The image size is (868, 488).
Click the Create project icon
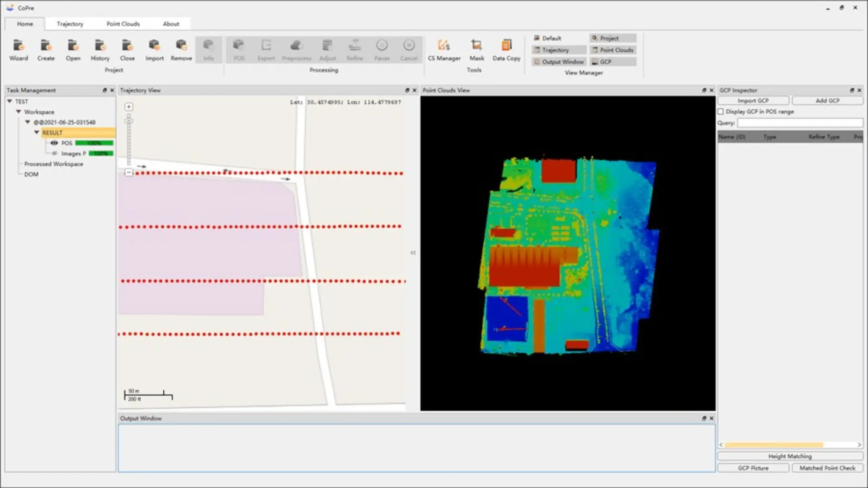pyautogui.click(x=46, y=50)
